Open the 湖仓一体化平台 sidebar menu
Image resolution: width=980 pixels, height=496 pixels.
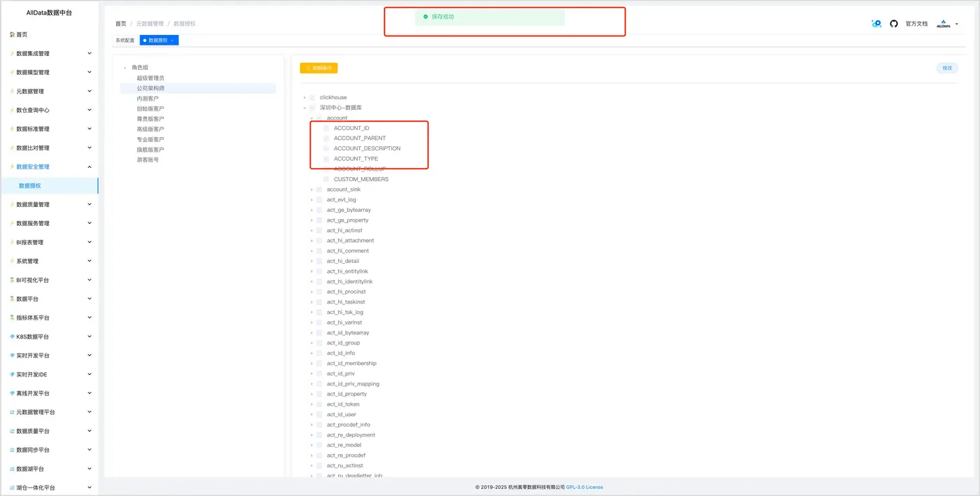tap(49, 488)
